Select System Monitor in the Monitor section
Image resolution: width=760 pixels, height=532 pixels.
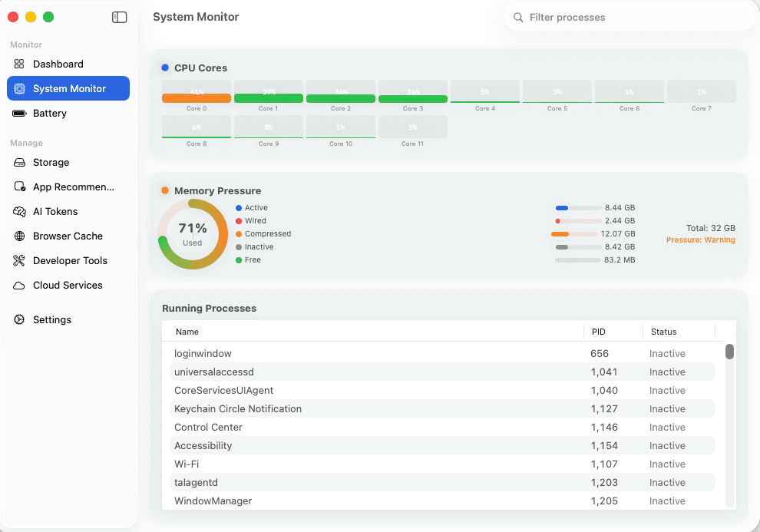(68, 88)
